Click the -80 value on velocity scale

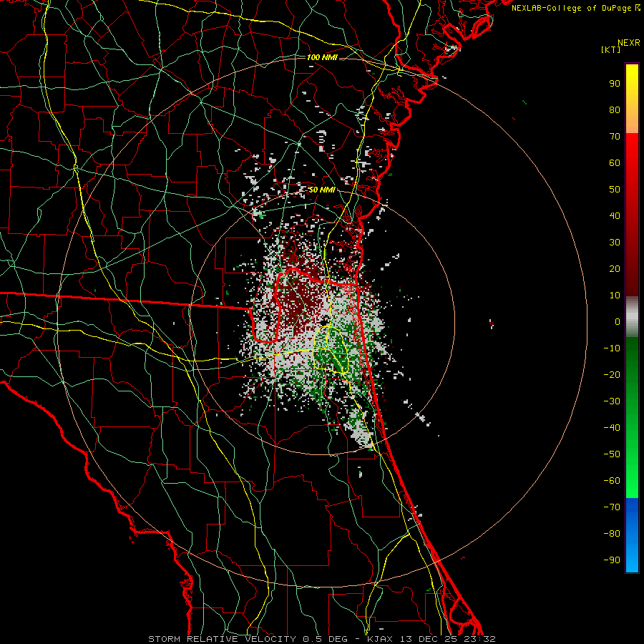612,534
